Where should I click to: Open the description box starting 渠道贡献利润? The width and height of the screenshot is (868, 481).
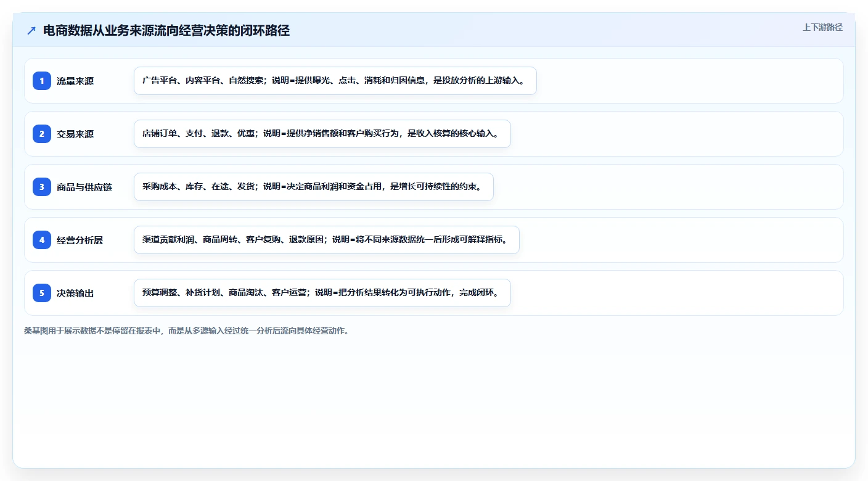[327, 240]
